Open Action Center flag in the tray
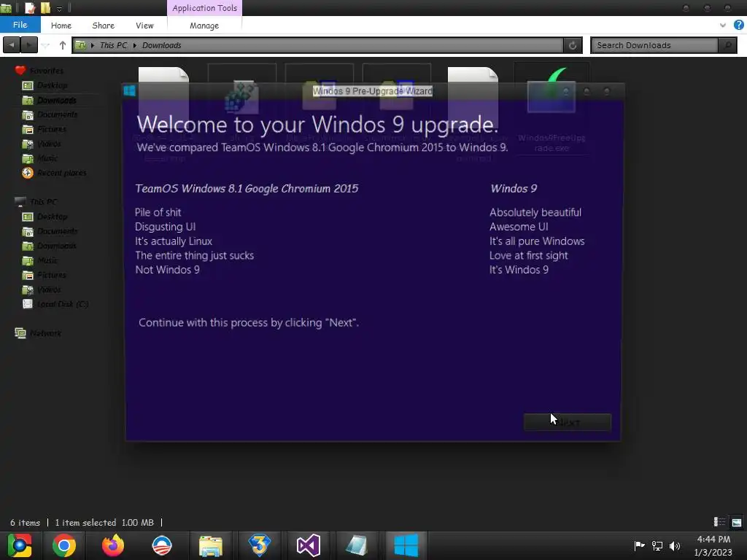Viewport: 747px width, 560px height. click(x=639, y=545)
